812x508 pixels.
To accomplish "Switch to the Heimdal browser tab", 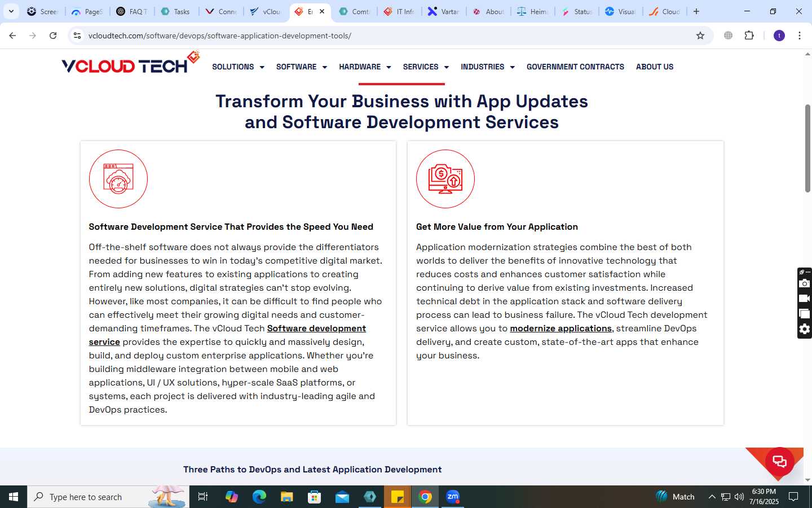I will point(532,11).
